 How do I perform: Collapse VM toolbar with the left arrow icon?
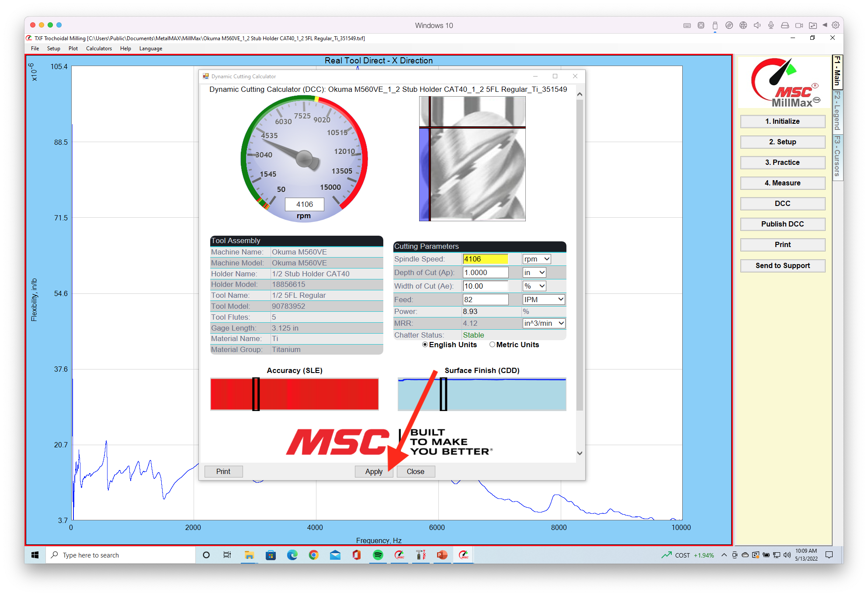(825, 25)
